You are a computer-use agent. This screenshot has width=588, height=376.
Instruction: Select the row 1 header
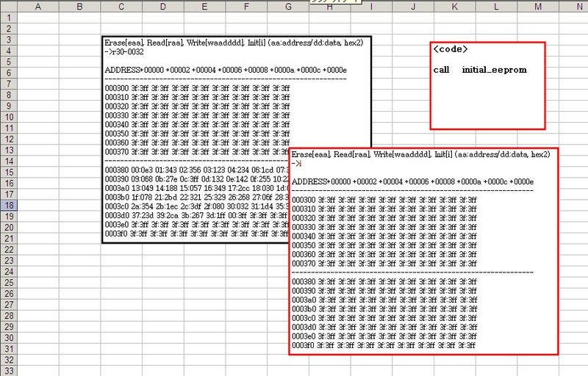[x=7, y=18]
